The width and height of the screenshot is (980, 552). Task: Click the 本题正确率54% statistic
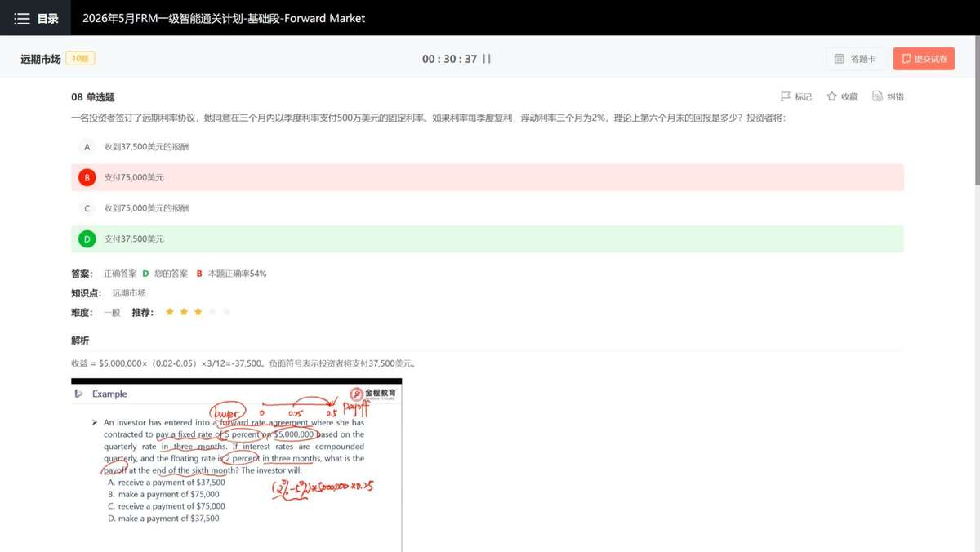click(x=237, y=274)
